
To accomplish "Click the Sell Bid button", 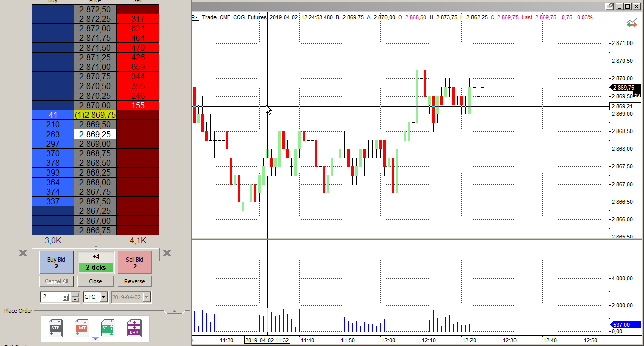I will click(x=135, y=263).
